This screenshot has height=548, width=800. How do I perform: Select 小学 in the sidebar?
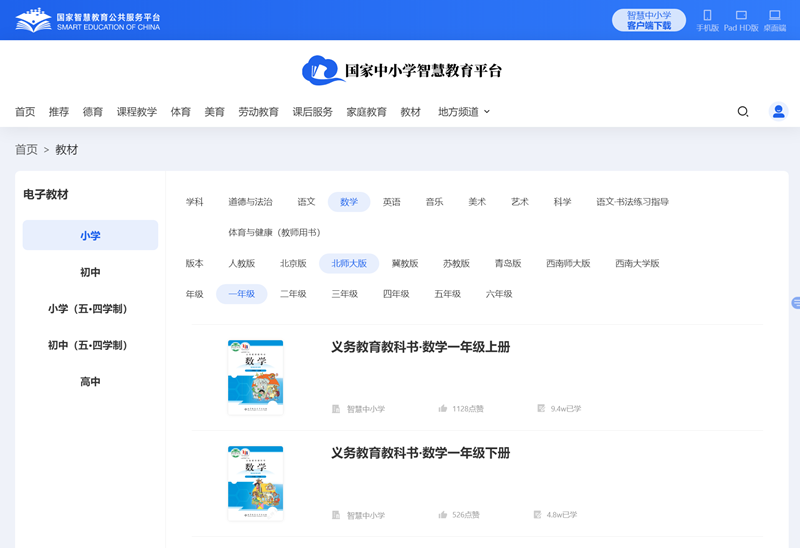90,235
